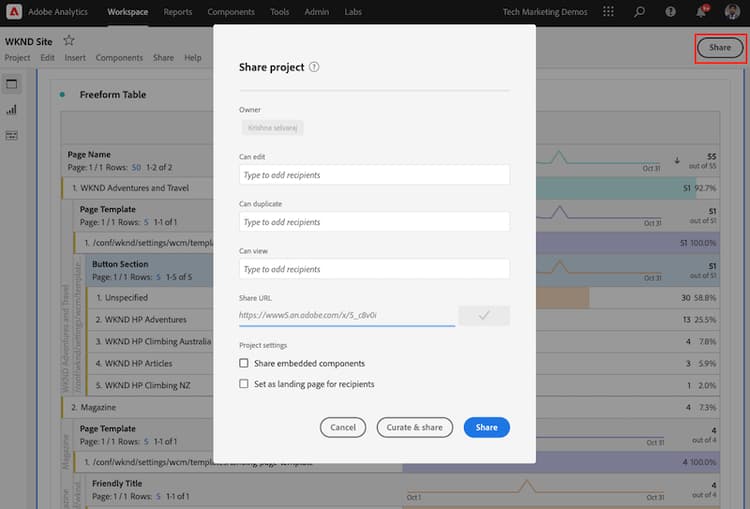Open the help question mark icon in top bar
This screenshot has height=509, width=750.
[671, 11]
